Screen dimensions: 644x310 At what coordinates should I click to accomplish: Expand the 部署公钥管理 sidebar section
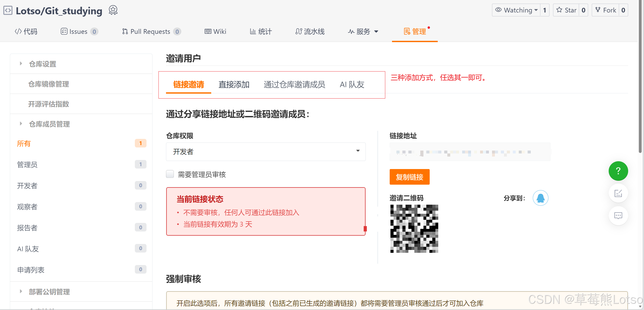coord(49,292)
